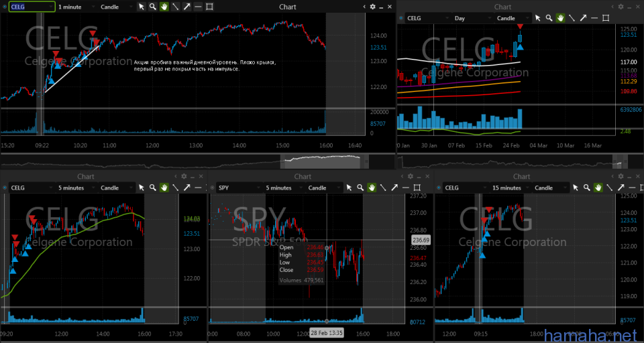This screenshot has width=644, height=343.
Task: Select the pointer tool in 15 minutes chart
Action: click(x=576, y=188)
